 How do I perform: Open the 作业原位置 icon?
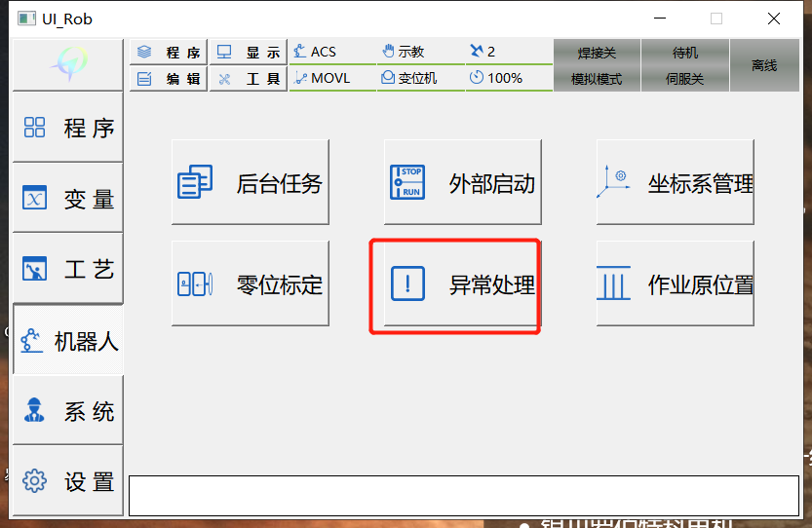(613, 283)
